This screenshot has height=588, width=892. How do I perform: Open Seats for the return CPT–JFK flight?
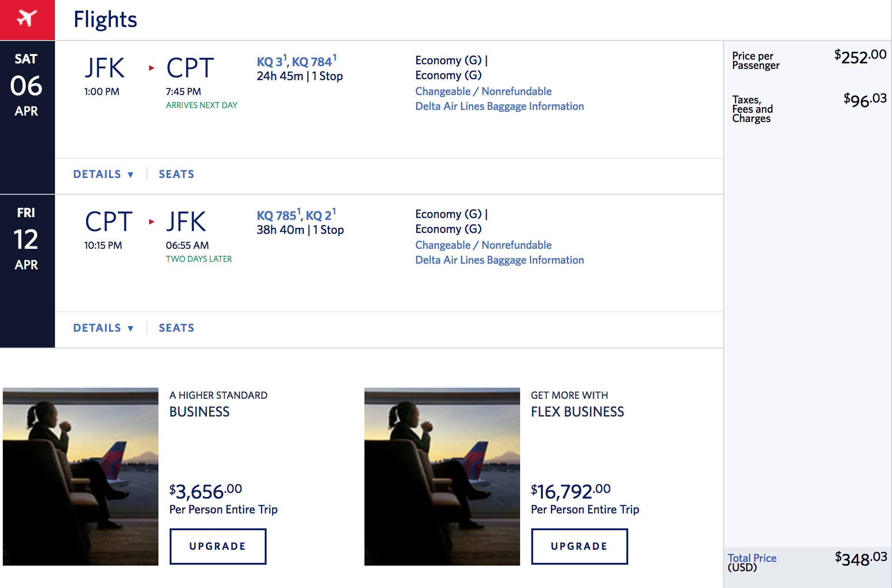(176, 328)
